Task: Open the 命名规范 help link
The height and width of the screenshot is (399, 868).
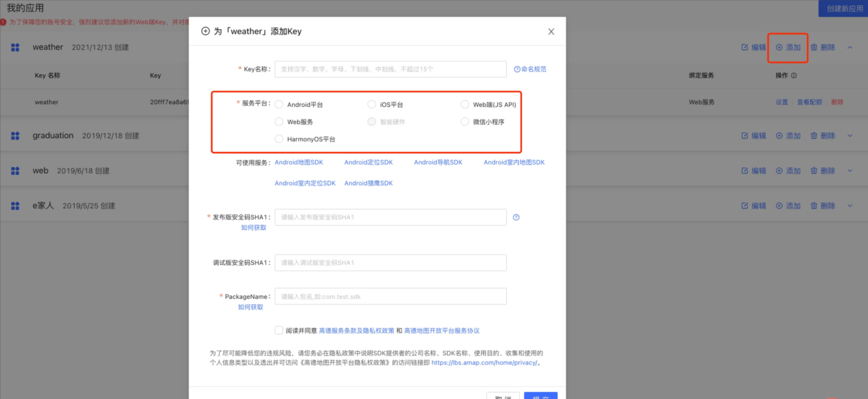Action: pos(530,69)
